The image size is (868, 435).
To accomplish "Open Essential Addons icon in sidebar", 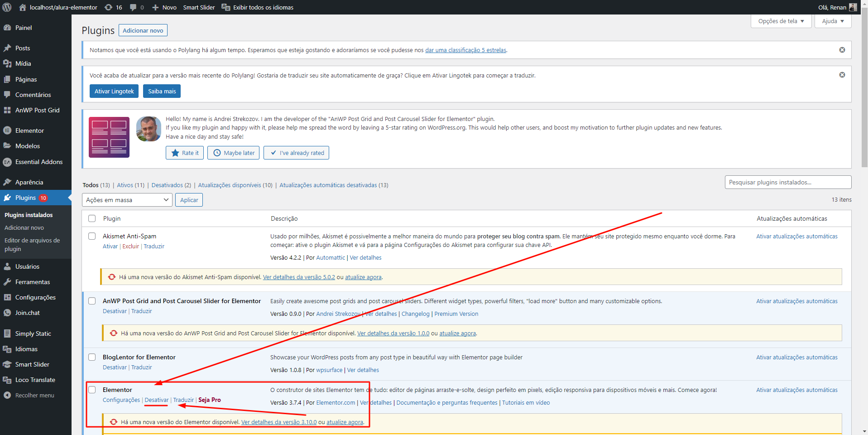I will pyautogui.click(x=7, y=162).
